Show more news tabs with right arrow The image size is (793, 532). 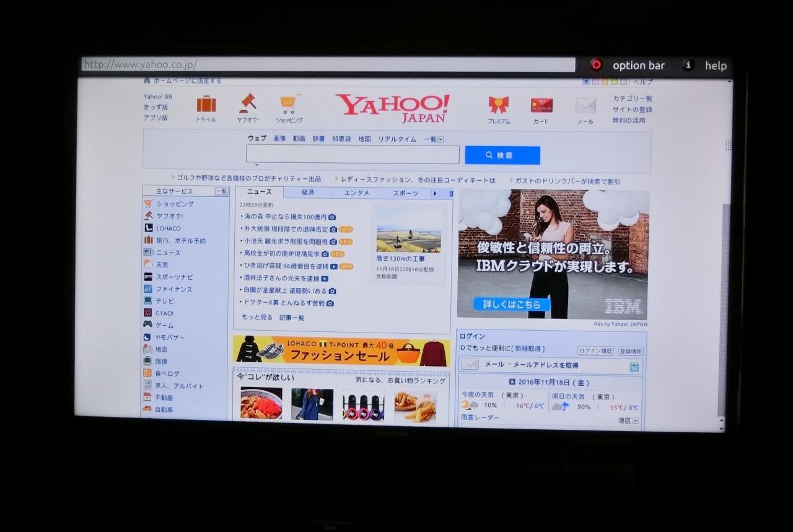pyautogui.click(x=435, y=193)
